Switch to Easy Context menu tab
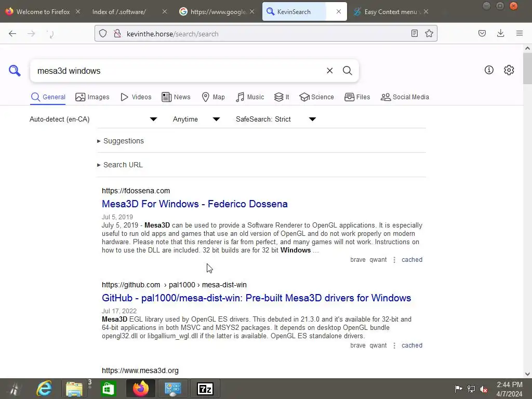Screen dimensions: 532x399 (390, 11)
